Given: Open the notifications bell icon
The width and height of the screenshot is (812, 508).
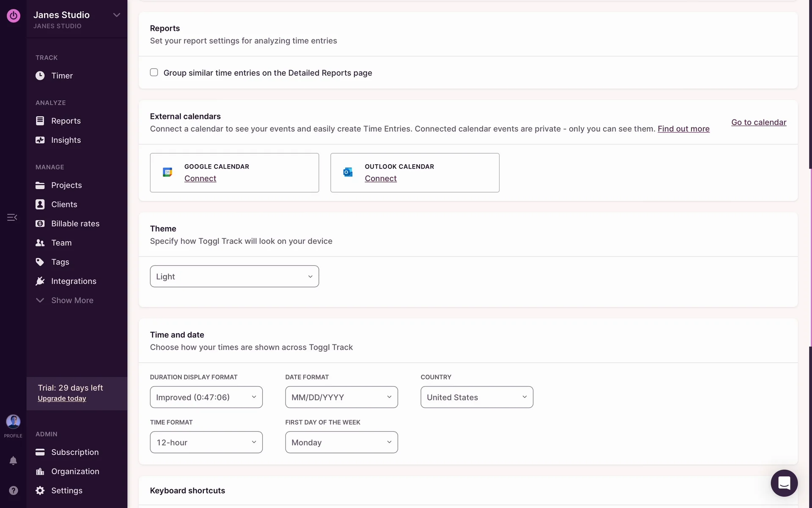Looking at the screenshot, I should click(13, 461).
